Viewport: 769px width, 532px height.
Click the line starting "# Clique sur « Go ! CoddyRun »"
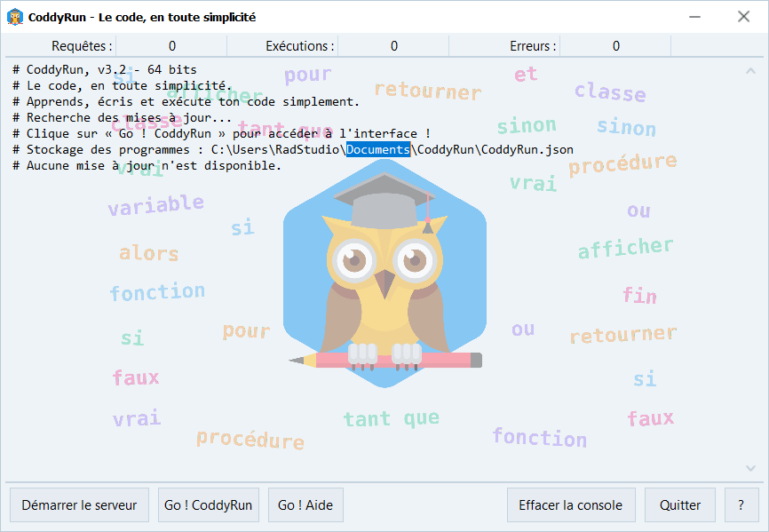pos(221,133)
